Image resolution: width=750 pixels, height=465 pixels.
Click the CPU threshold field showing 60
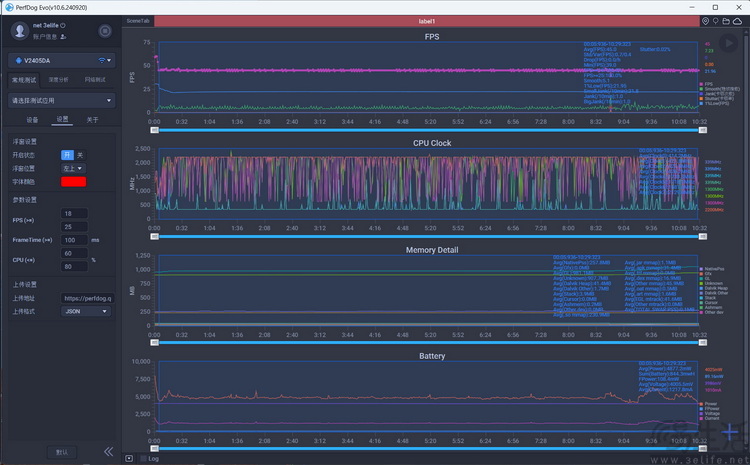(x=74, y=254)
